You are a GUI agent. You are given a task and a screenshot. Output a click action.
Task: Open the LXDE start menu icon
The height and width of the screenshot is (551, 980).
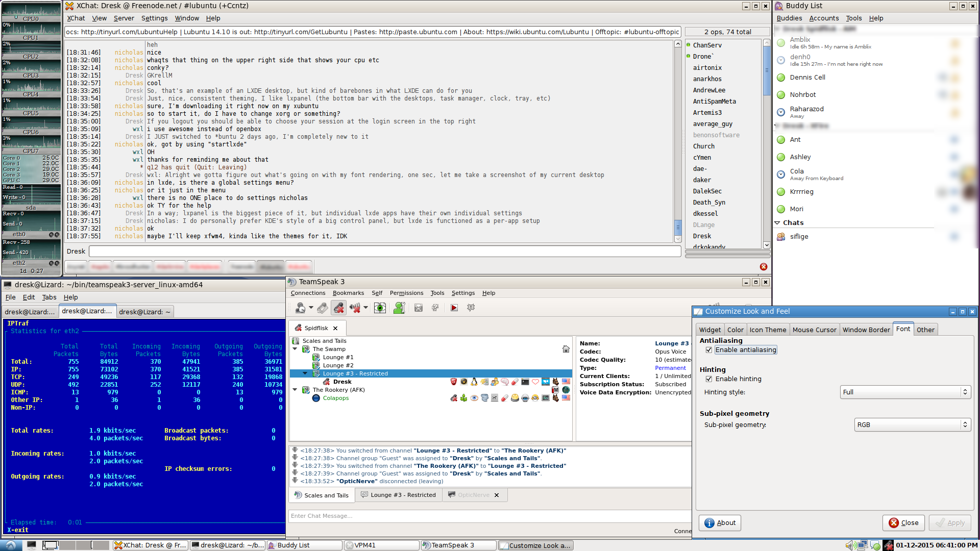[x=11, y=545]
